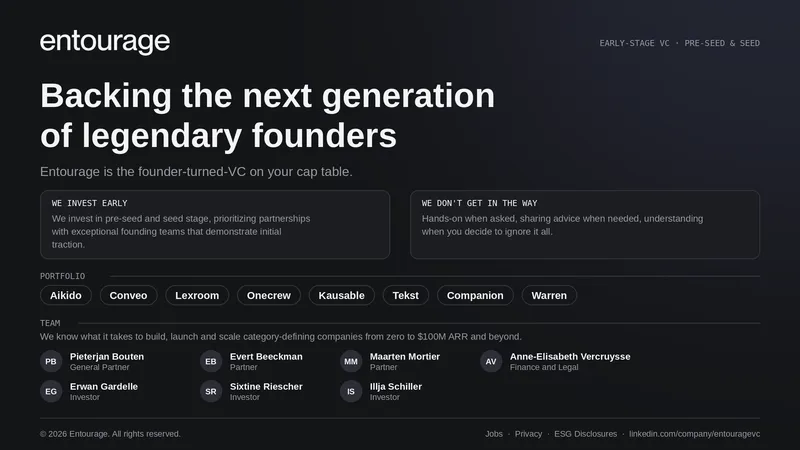This screenshot has height=450, width=800.
Task: Click the 'founder-turned-VC on your cap table' subtitle
Action: coord(196,171)
